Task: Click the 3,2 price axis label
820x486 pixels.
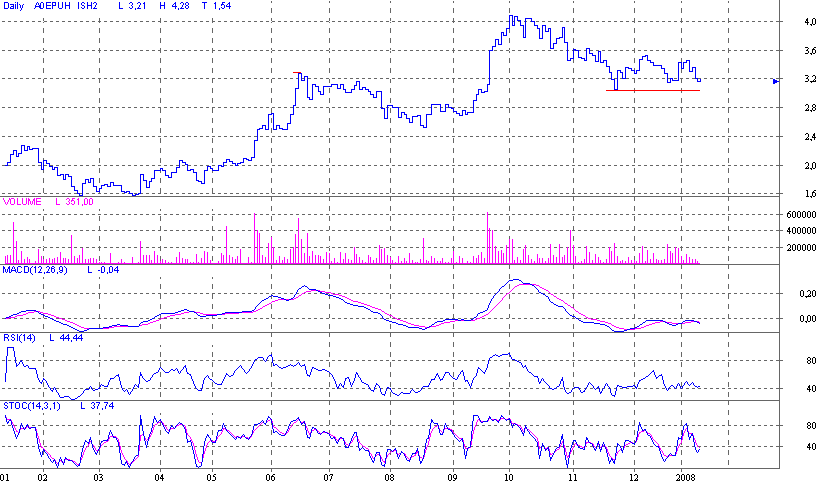Action: click(x=810, y=79)
